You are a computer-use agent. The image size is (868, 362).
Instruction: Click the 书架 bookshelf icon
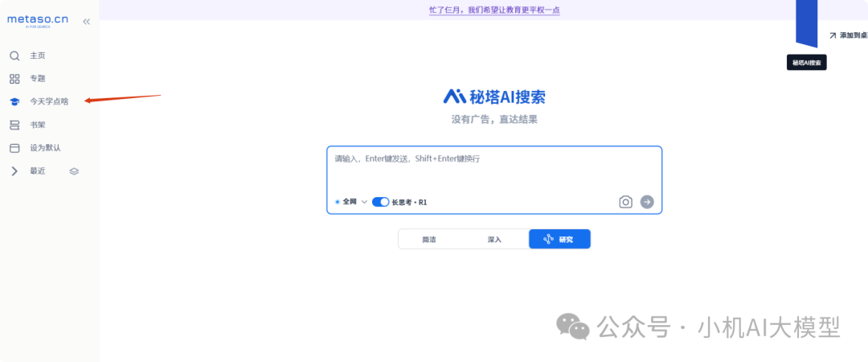(15, 125)
